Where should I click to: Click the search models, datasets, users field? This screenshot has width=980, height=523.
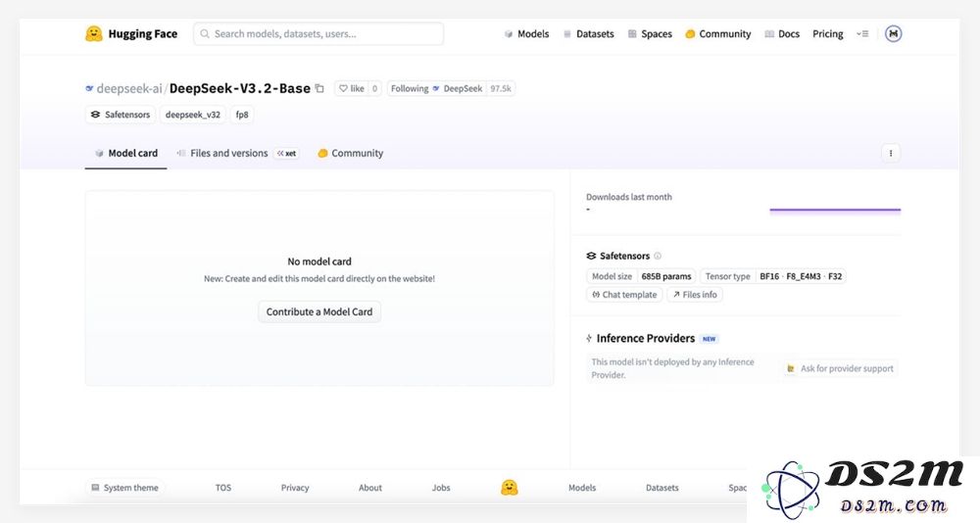pos(318,34)
